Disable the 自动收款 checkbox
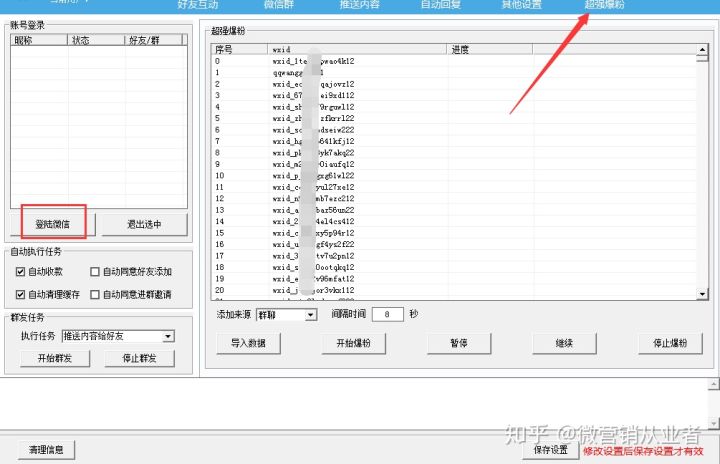Screen dimensions: 720x464 click(x=21, y=271)
